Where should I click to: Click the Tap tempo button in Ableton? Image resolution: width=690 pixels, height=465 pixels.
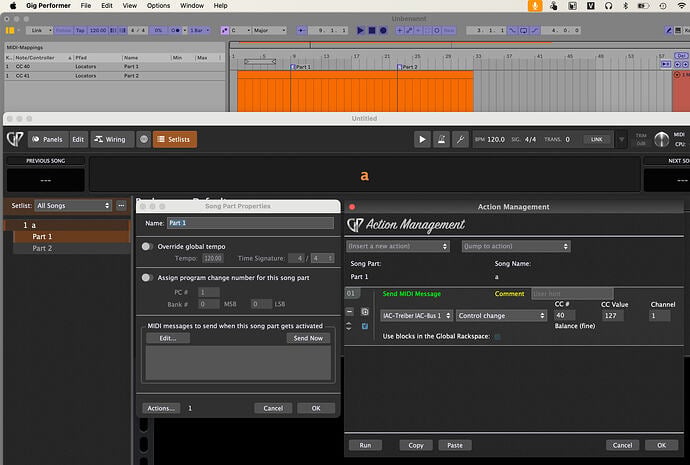(80, 30)
